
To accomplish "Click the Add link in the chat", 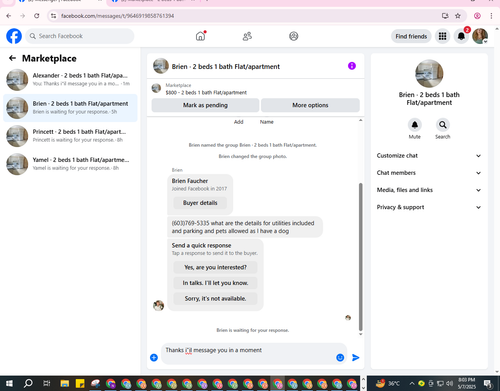I will [x=239, y=122].
